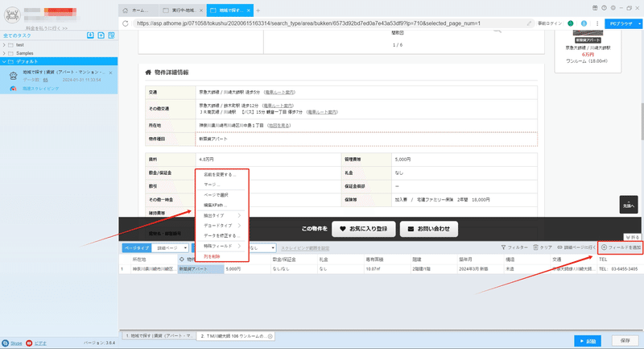Click the フィールドを追加 button
Viewport: 644px width, 349px height.
coord(621,247)
